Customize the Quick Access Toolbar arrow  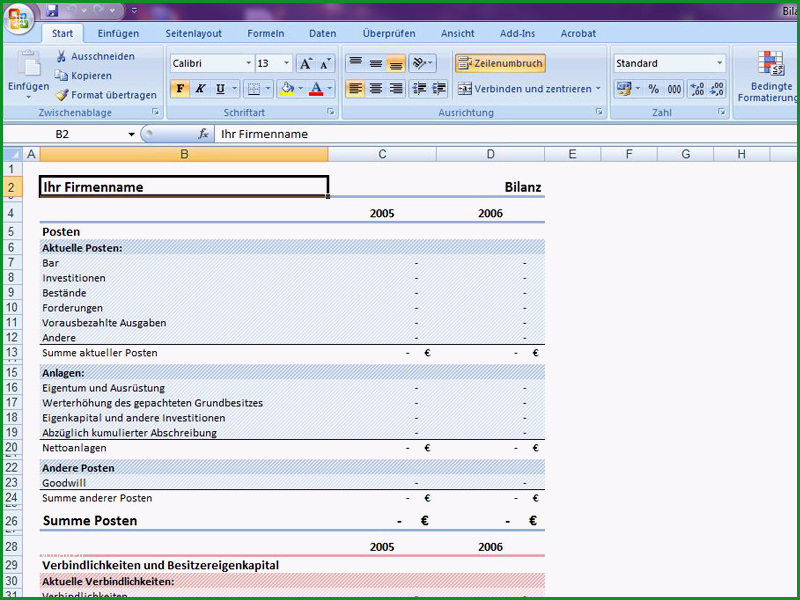pos(134,10)
